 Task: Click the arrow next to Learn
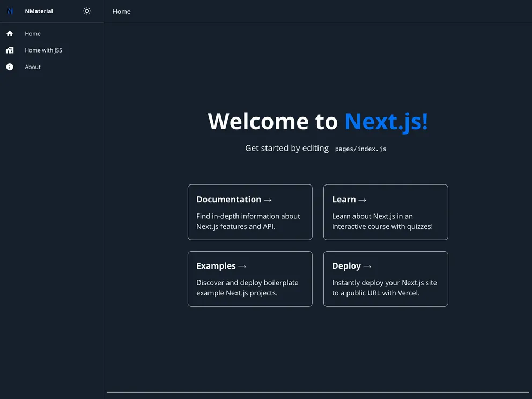[363, 200]
